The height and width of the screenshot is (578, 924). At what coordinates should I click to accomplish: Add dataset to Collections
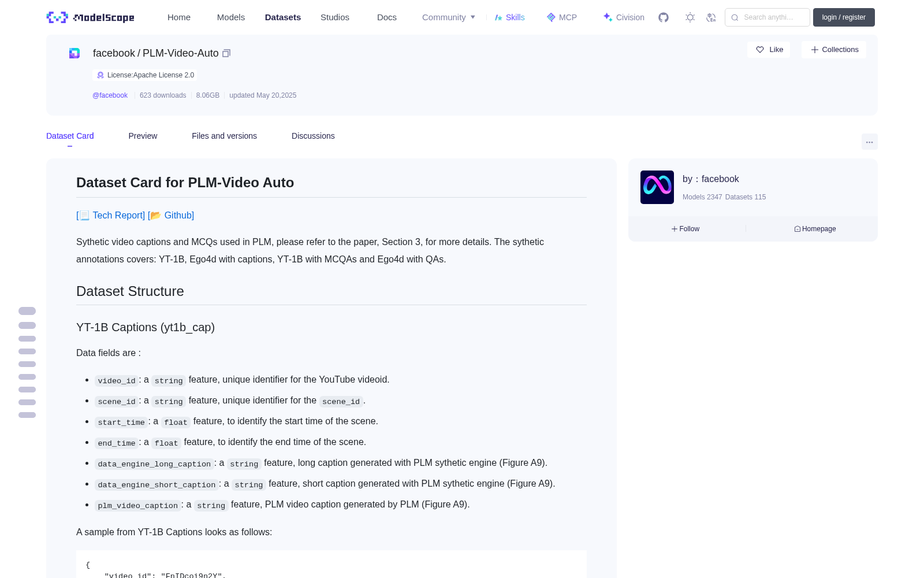pos(834,50)
